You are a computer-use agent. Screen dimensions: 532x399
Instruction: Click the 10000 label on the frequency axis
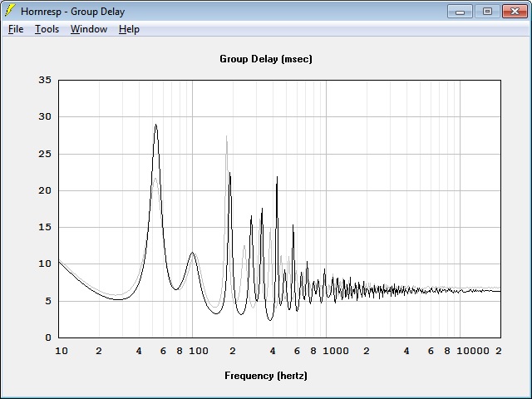(473, 351)
